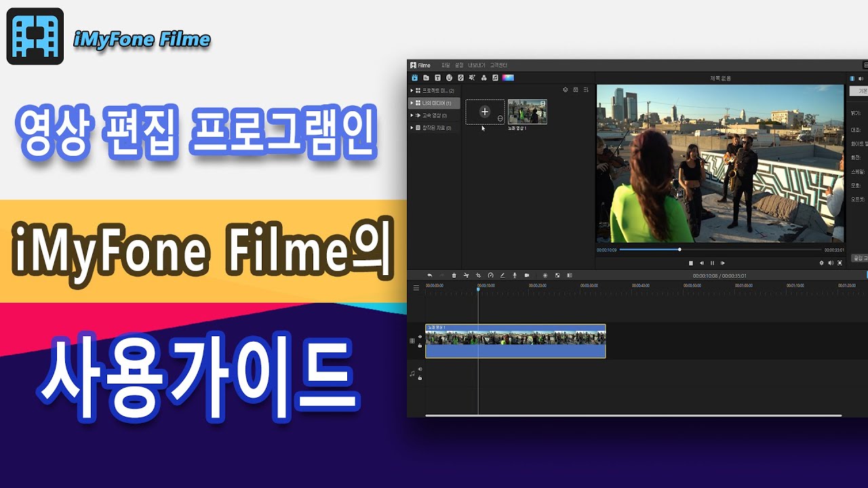
Task: Toggle the audio track lock icon
Action: tap(420, 378)
